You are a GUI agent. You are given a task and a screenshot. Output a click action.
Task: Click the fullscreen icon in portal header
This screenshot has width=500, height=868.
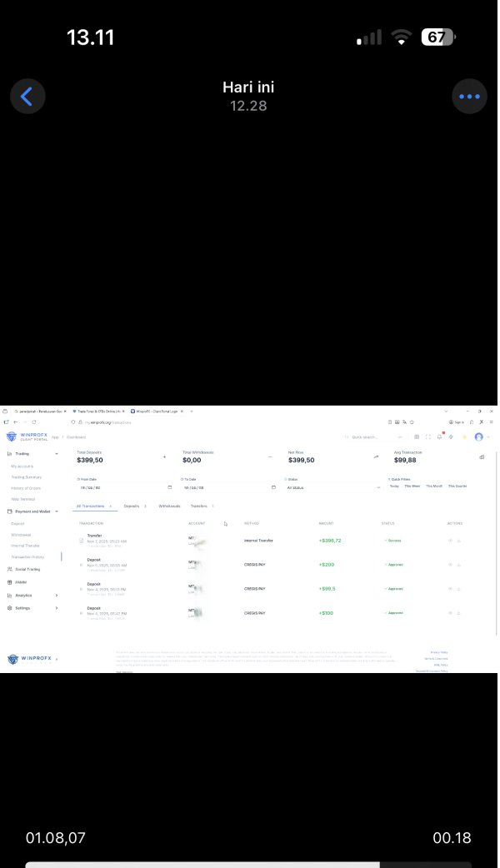(428, 436)
